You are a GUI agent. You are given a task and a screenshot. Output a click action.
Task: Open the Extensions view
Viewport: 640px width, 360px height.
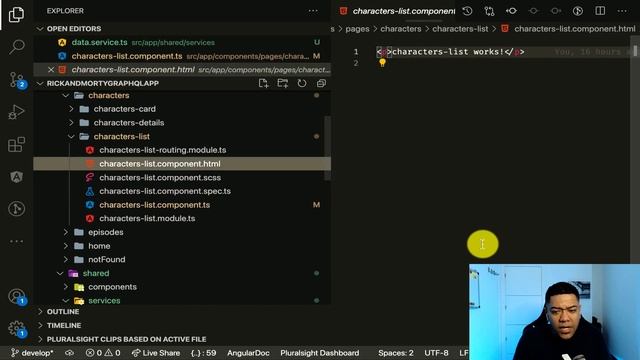coord(16,144)
